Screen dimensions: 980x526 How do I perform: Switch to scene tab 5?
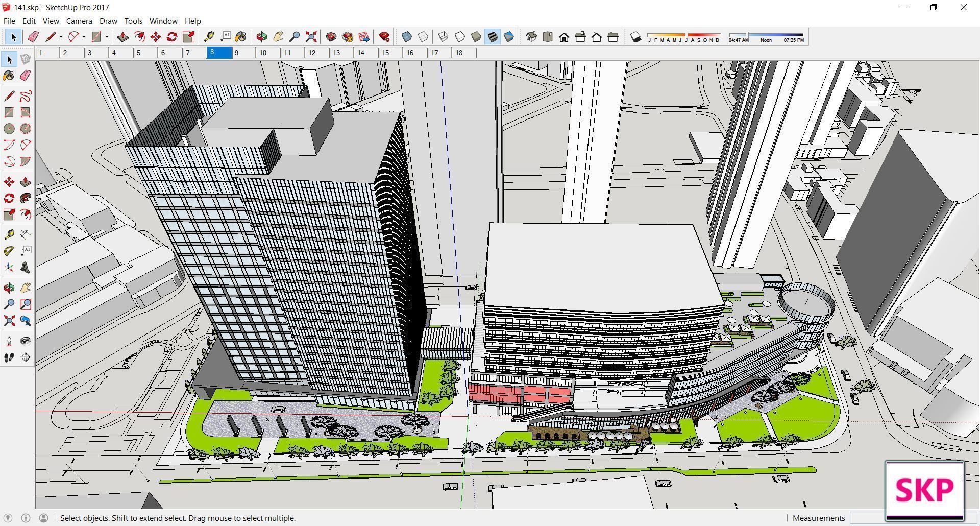coord(145,53)
